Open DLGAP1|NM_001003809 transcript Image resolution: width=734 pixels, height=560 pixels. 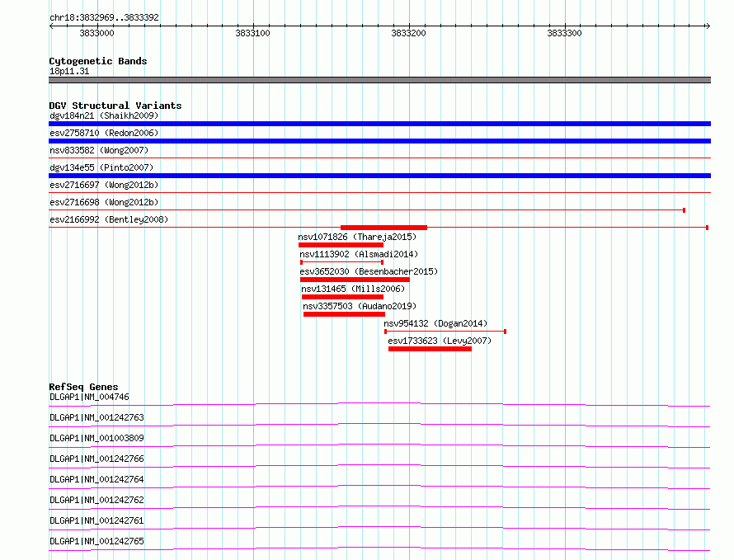(x=96, y=438)
